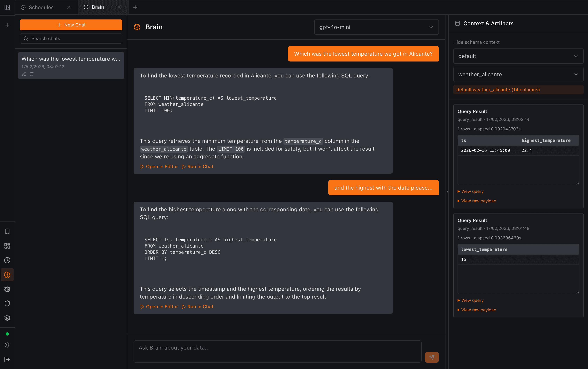This screenshot has width=588, height=369.
Task: Open the settings gear icon
Action: coord(7,317)
